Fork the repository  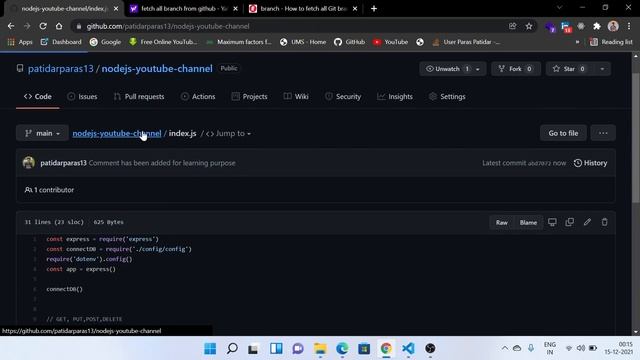516,69
